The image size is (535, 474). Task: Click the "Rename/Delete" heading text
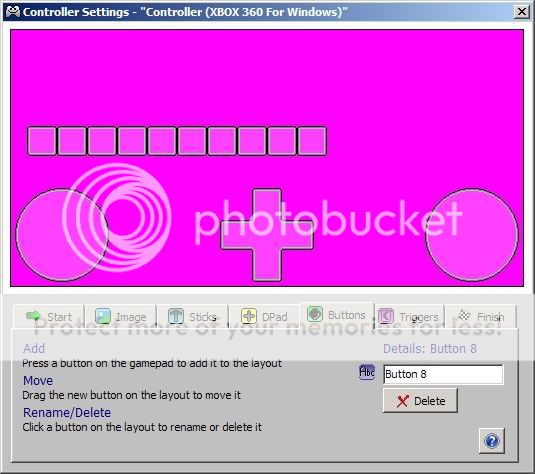(x=67, y=413)
